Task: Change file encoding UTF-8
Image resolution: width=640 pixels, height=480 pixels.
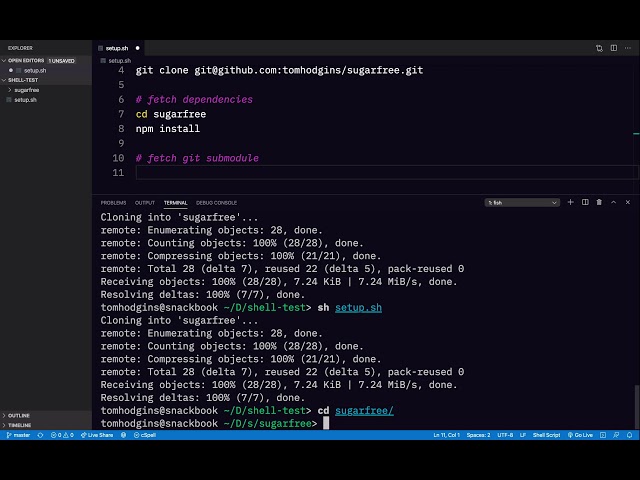Action: point(505,435)
